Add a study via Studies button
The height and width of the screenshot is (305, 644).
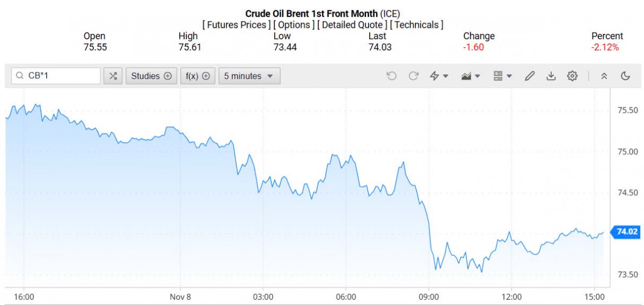(x=151, y=76)
